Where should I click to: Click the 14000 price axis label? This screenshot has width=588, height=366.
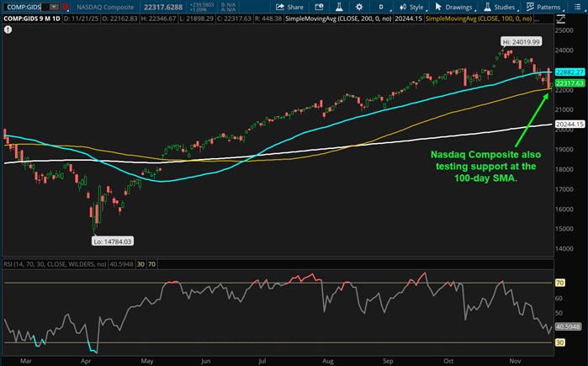click(564, 248)
